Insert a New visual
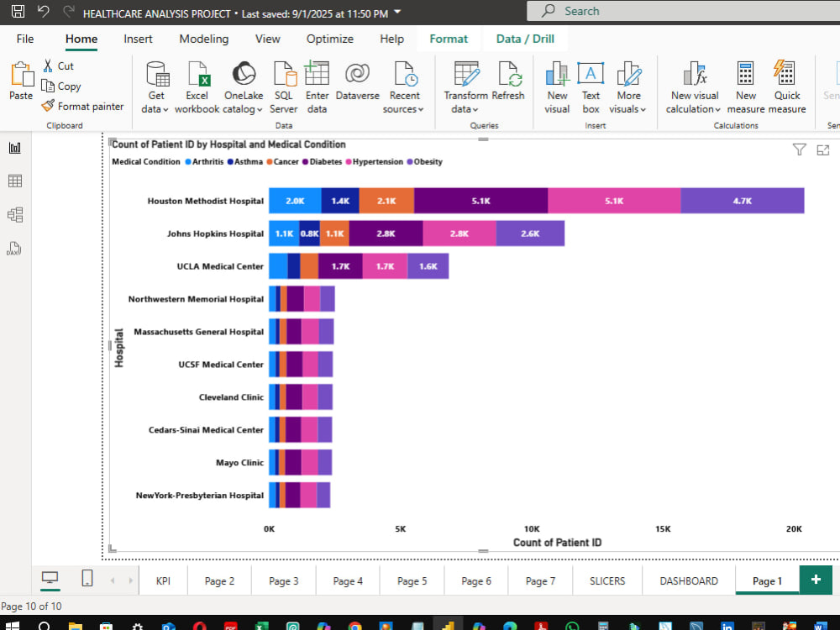This screenshot has height=630, width=840. pyautogui.click(x=557, y=87)
